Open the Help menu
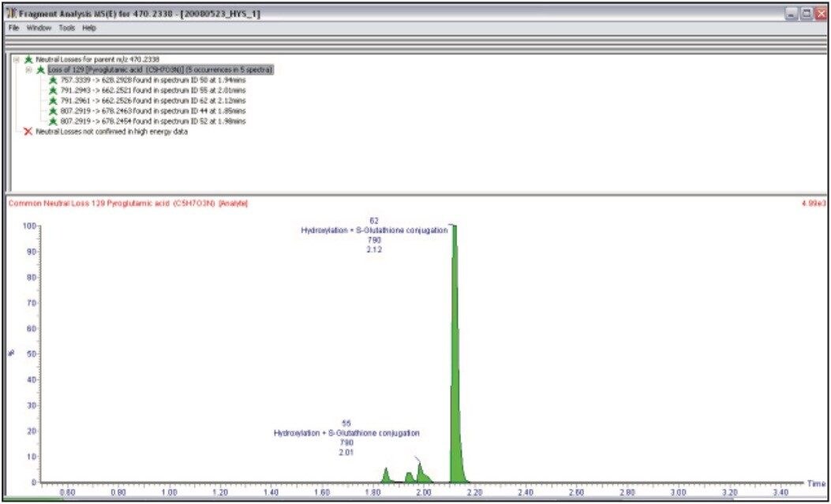The width and height of the screenshot is (831, 504). pos(89,28)
